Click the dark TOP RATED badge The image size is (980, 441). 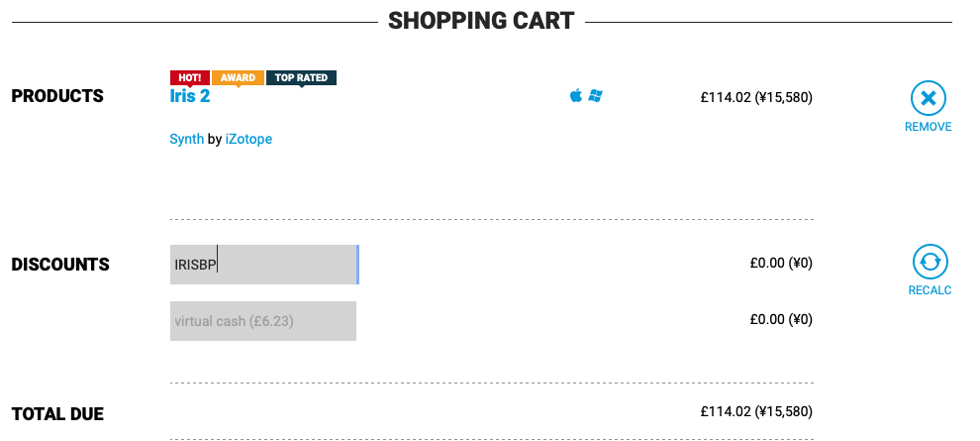[x=301, y=78]
